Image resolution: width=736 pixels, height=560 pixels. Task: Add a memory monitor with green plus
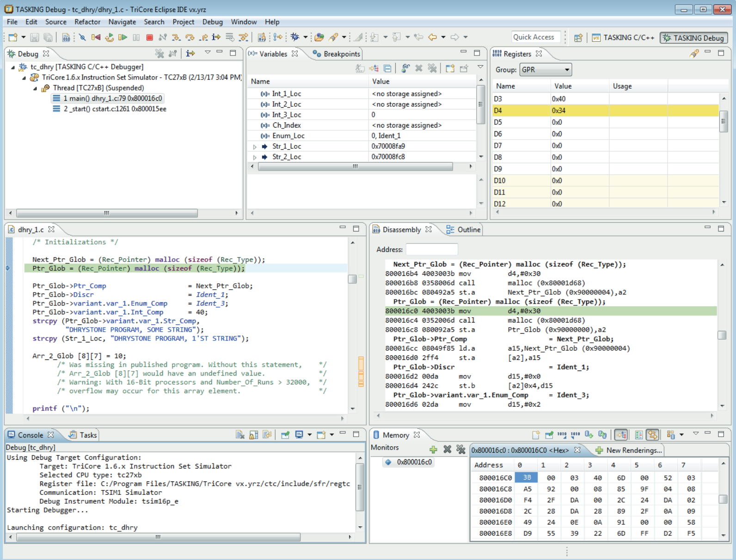pyautogui.click(x=433, y=449)
